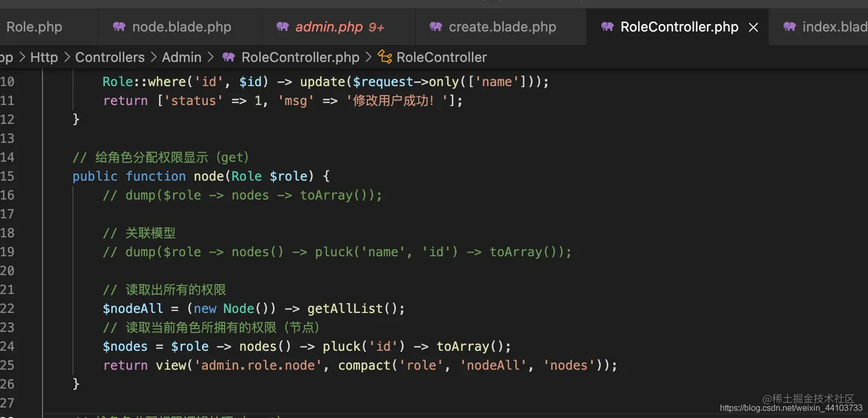Expand chevron after Controllers in breadcrumb
The image size is (868, 418).
point(153,57)
